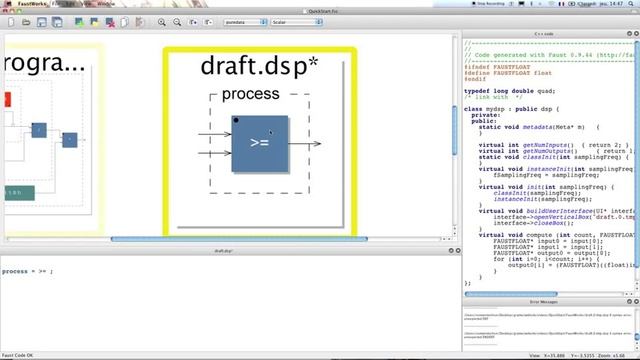Float the C++ code panel

pyautogui.click(x=629, y=33)
